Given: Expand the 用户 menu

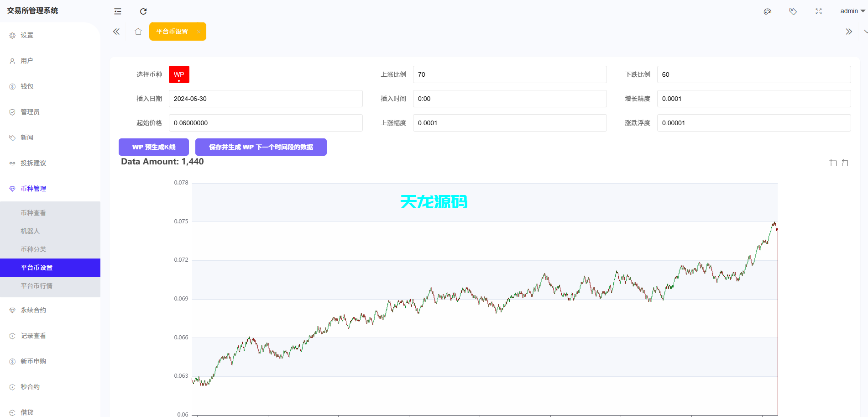Looking at the screenshot, I should tap(50, 61).
